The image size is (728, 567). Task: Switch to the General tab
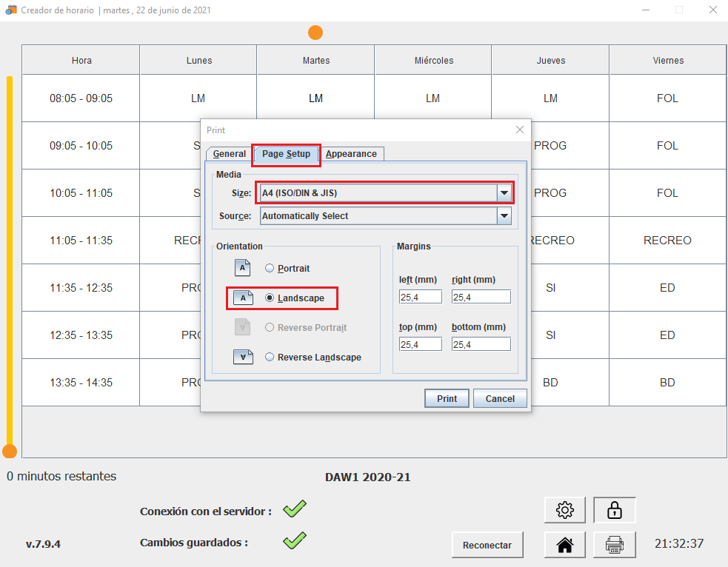[x=229, y=154]
